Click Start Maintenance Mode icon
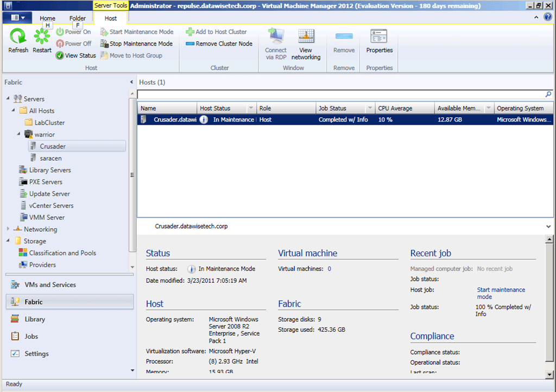 pos(104,32)
